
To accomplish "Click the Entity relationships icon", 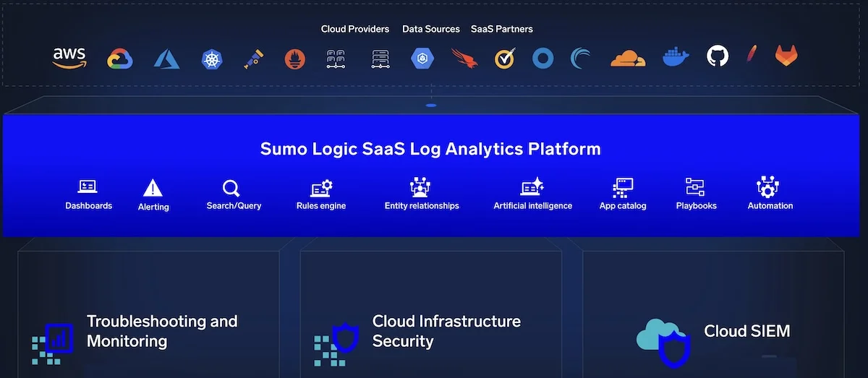I will 420,187.
